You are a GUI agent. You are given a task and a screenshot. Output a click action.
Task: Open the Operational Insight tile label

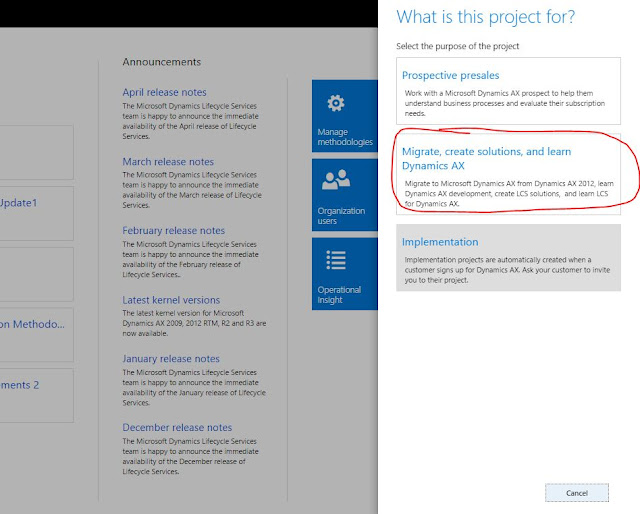tap(339, 295)
